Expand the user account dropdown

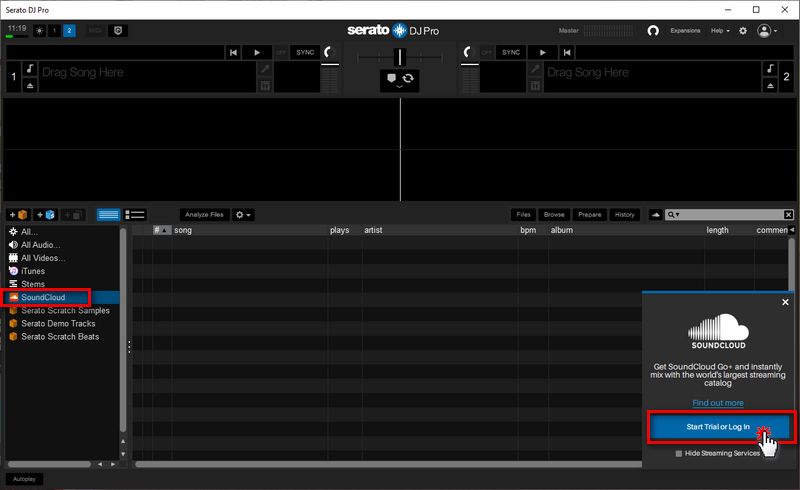point(769,31)
